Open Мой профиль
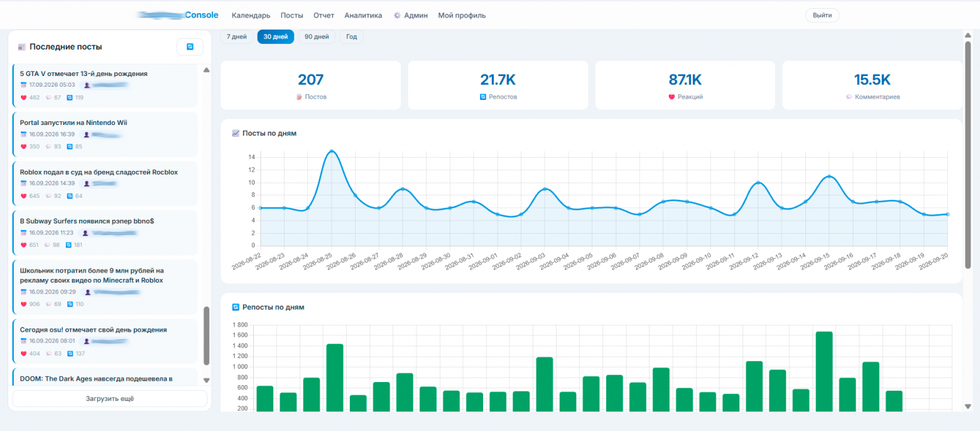Screen dimensions: 980x431 point(462,15)
